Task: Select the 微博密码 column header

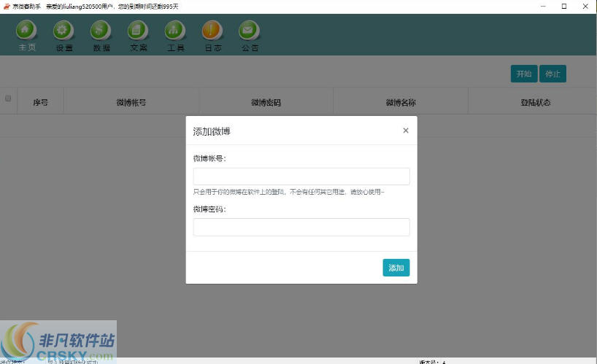Action: click(x=266, y=102)
